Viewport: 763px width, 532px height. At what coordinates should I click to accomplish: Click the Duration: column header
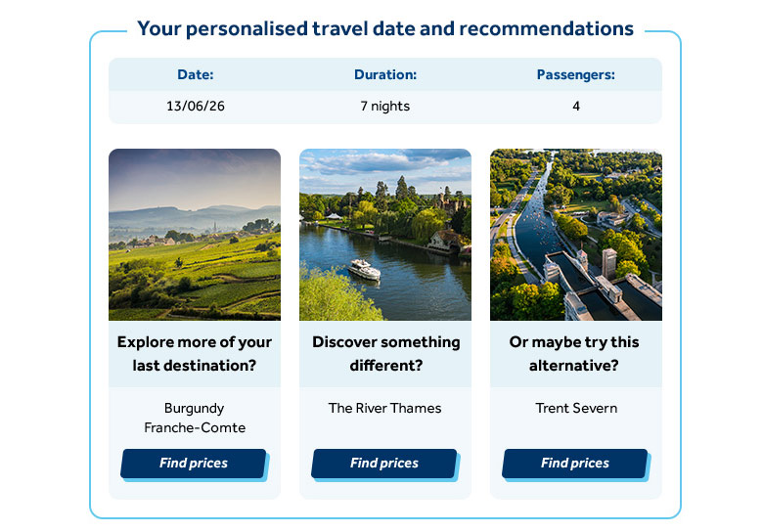click(x=385, y=74)
